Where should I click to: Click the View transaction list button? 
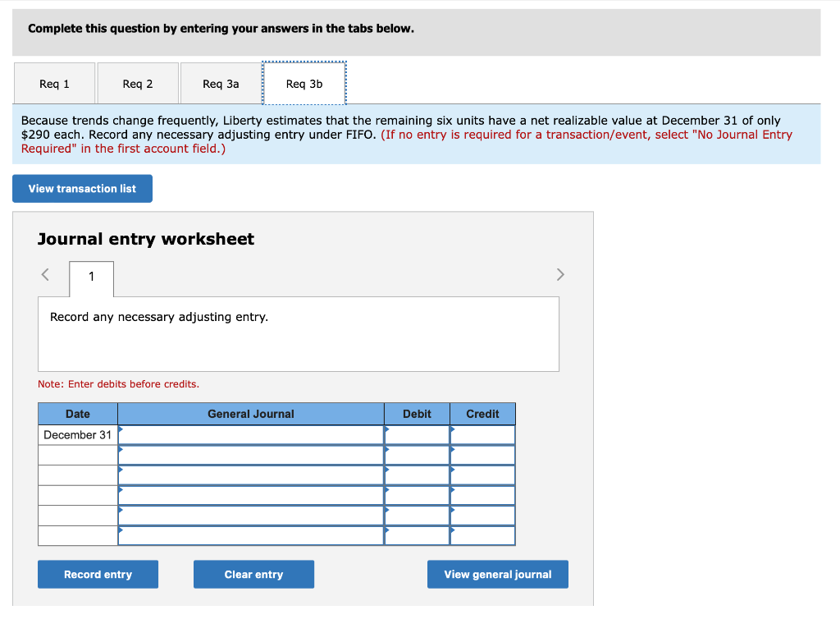click(x=83, y=189)
